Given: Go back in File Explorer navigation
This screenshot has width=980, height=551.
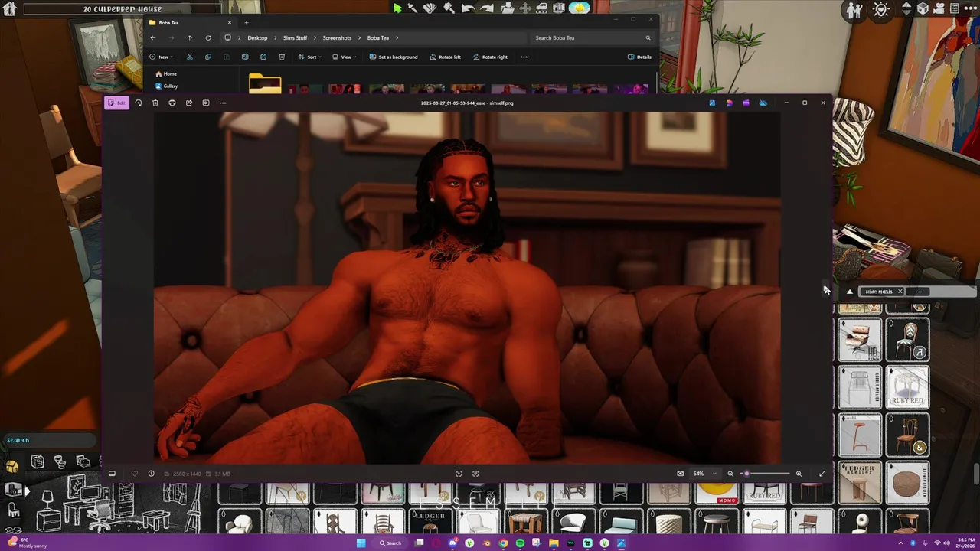Looking at the screenshot, I should (x=152, y=37).
